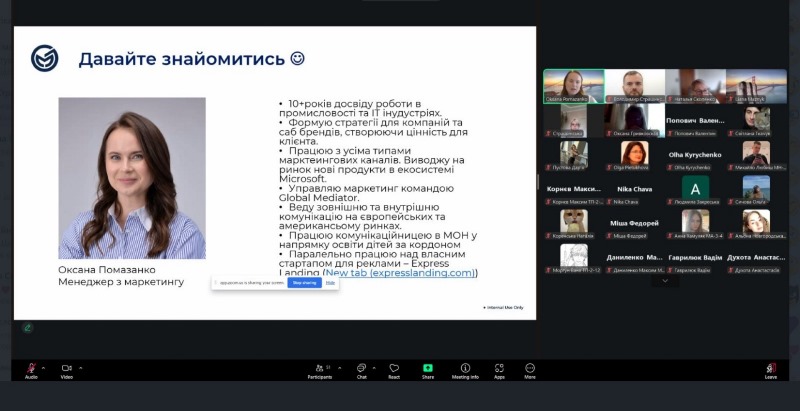Click the slide text 'Global Mediator.'
This screenshot has height=411, width=800.
pyautogui.click(x=319, y=198)
